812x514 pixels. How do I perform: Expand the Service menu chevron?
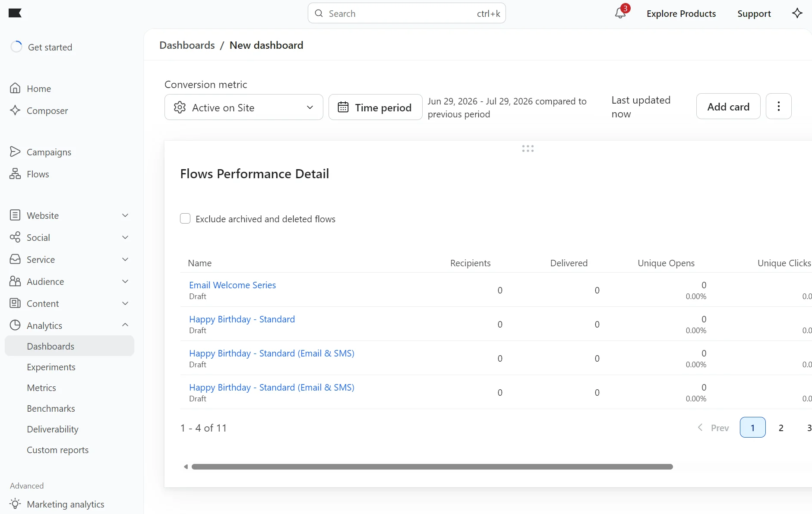pos(125,259)
